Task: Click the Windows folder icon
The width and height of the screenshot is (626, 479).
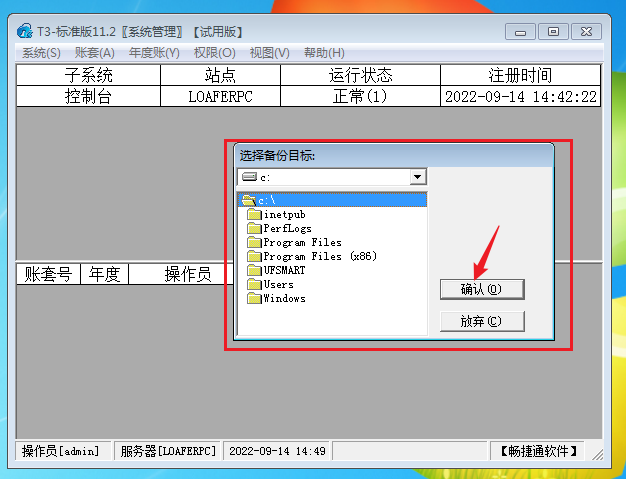Action: [254, 298]
